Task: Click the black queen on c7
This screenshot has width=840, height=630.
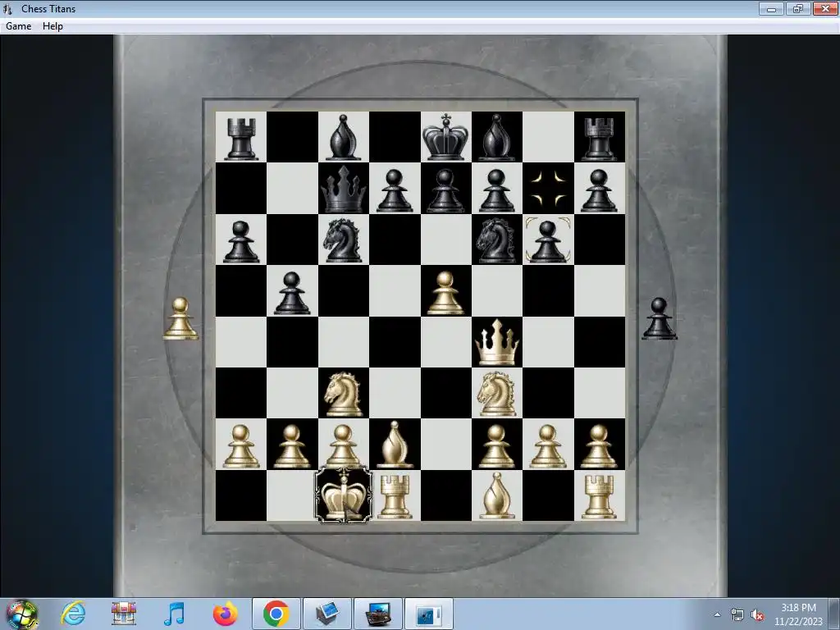Action: (x=344, y=189)
